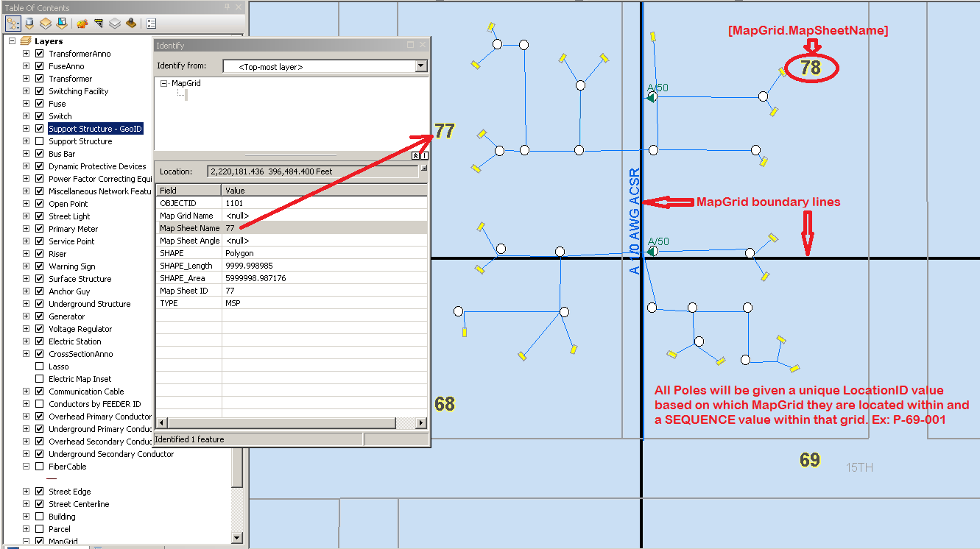The height and width of the screenshot is (549, 980).
Task: Select the Support Structure - GeoID layer
Action: (95, 128)
